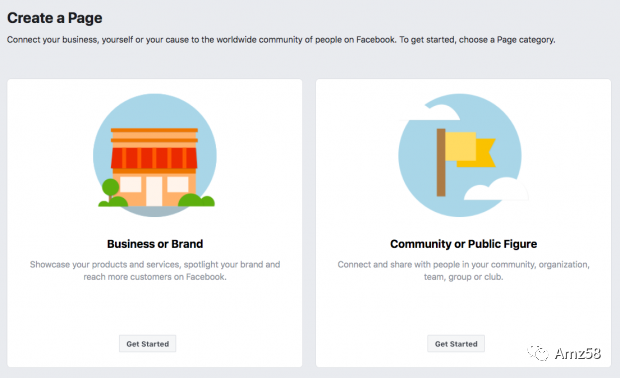Screen dimensions: 620x378
Task: Get Started with Business or Brand page
Action: (147, 344)
